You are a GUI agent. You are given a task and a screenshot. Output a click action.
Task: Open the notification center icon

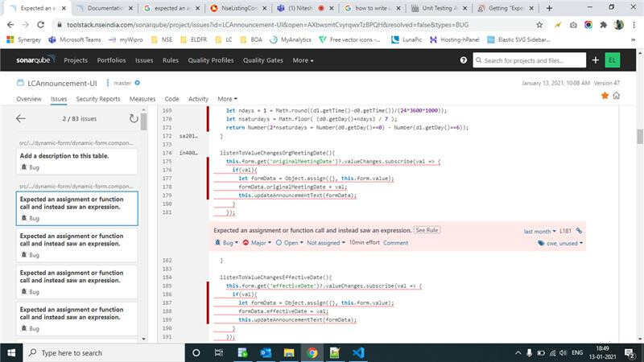[x=630, y=353]
